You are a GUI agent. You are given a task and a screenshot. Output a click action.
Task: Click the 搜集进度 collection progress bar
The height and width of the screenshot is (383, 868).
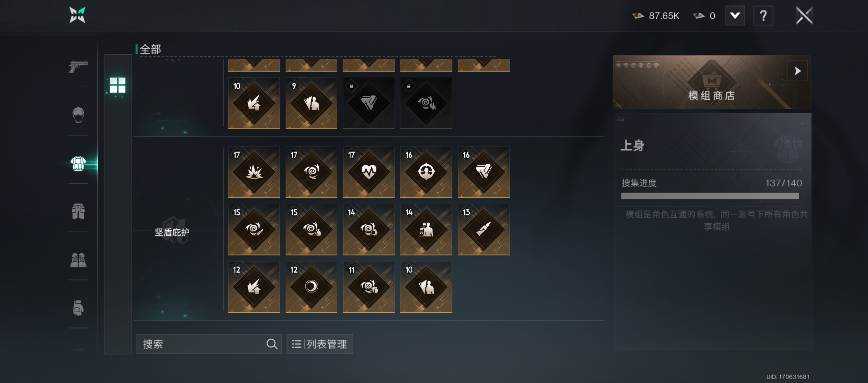[710, 196]
